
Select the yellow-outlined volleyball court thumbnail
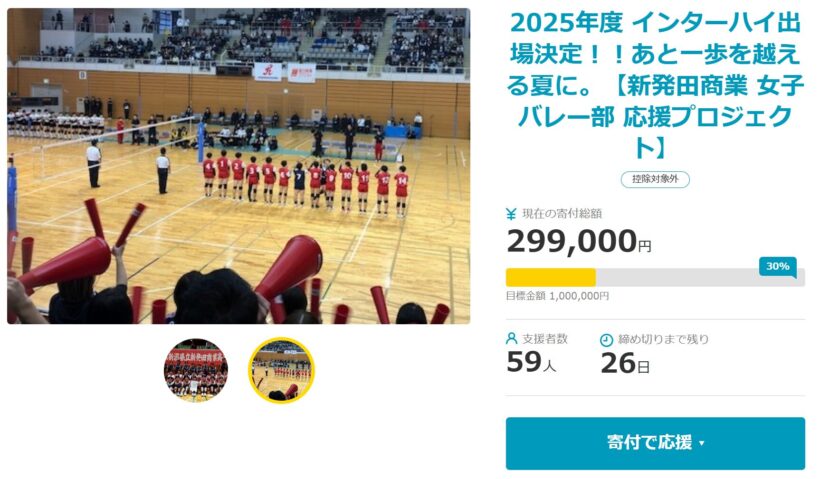(x=281, y=370)
